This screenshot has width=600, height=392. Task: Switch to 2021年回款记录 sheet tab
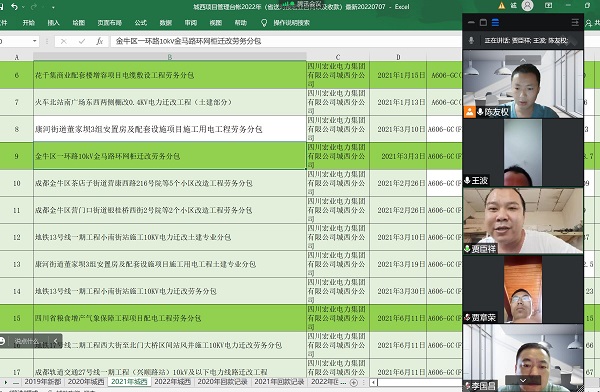coord(279,382)
